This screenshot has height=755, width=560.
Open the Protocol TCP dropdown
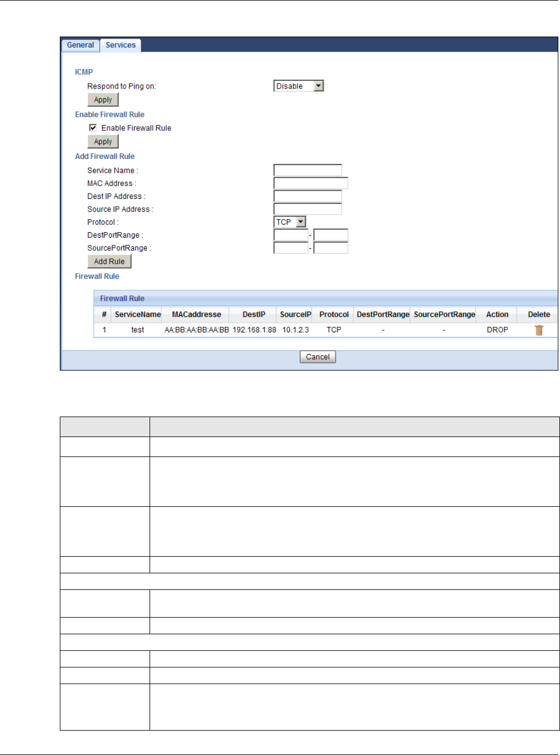click(290, 222)
